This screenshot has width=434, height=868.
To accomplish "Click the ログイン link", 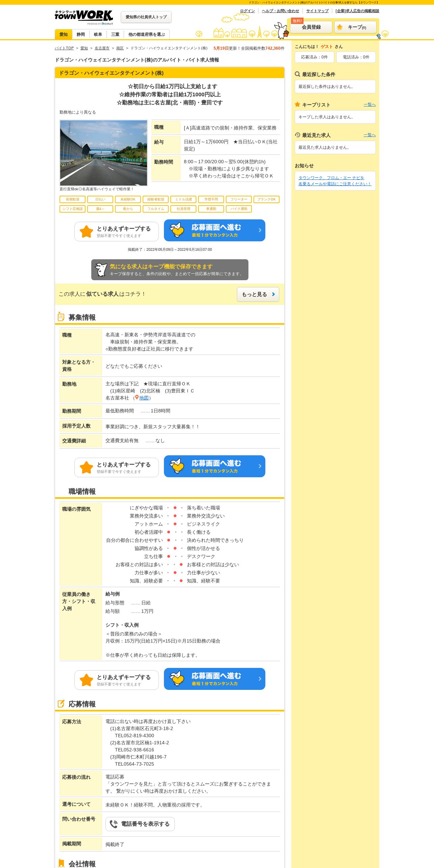I will click(x=247, y=11).
